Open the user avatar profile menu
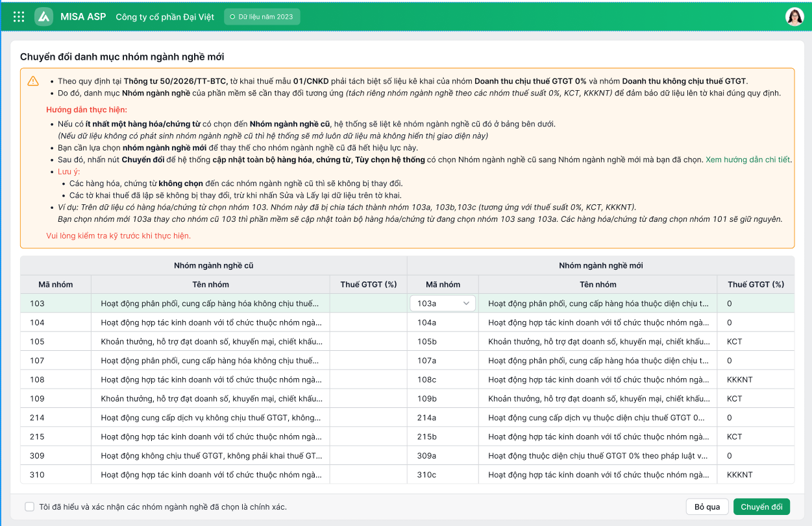The height and width of the screenshot is (526, 812). (x=794, y=17)
